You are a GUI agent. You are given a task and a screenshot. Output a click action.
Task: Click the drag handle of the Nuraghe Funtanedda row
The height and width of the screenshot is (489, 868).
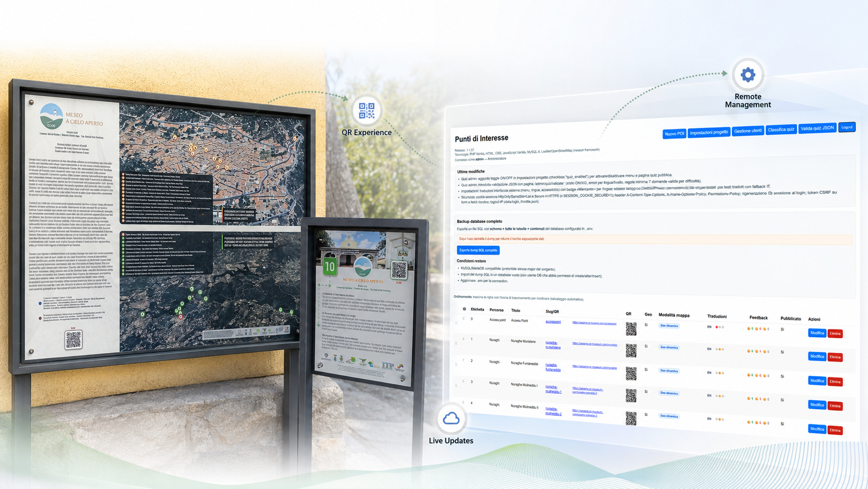(x=457, y=364)
